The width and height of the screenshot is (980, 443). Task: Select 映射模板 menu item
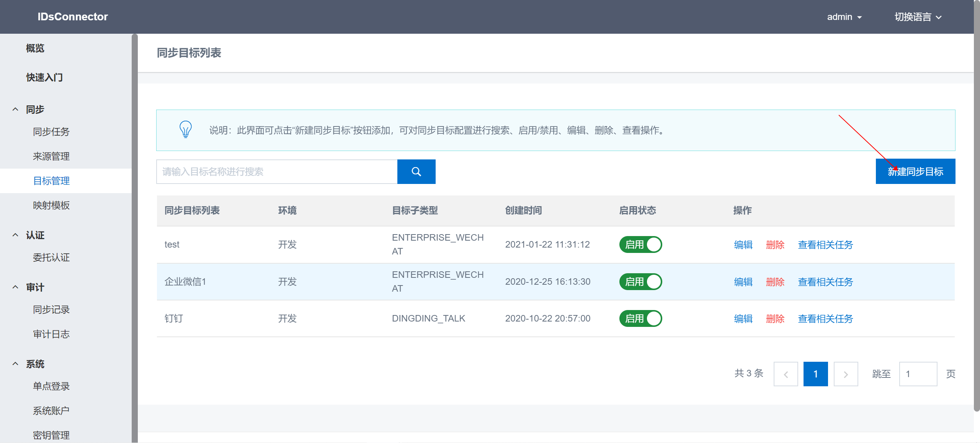(x=51, y=205)
